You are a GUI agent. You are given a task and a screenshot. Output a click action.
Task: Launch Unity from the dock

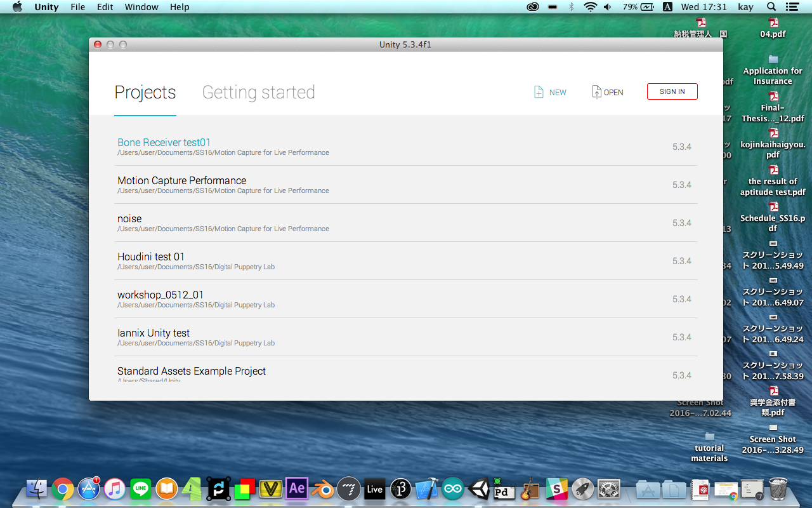click(x=480, y=489)
